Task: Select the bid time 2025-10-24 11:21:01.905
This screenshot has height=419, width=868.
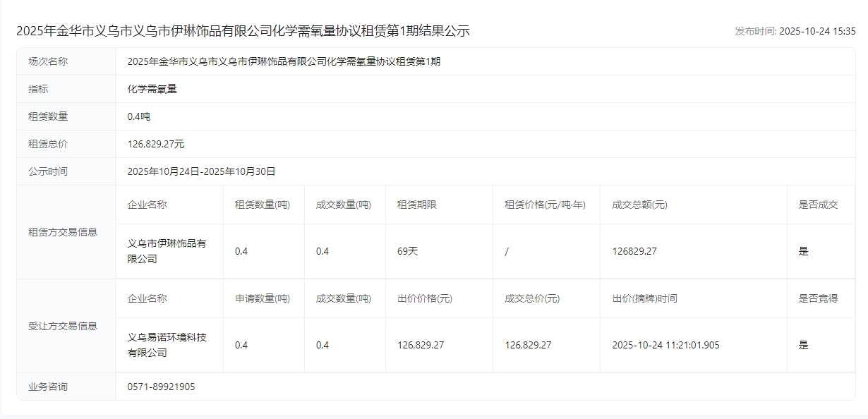Action: (x=665, y=345)
